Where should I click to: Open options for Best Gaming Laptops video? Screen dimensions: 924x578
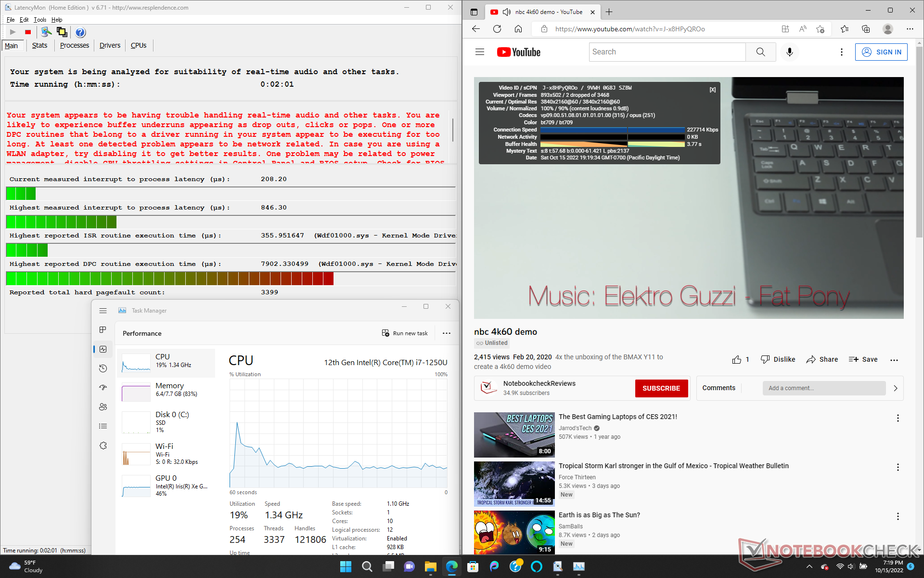point(898,418)
